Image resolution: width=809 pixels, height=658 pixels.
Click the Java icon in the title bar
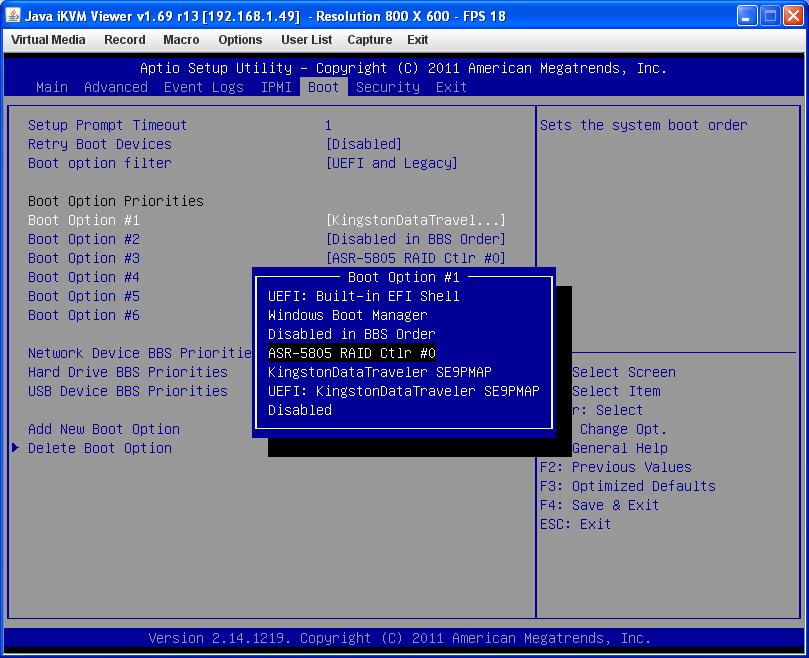tap(12, 15)
